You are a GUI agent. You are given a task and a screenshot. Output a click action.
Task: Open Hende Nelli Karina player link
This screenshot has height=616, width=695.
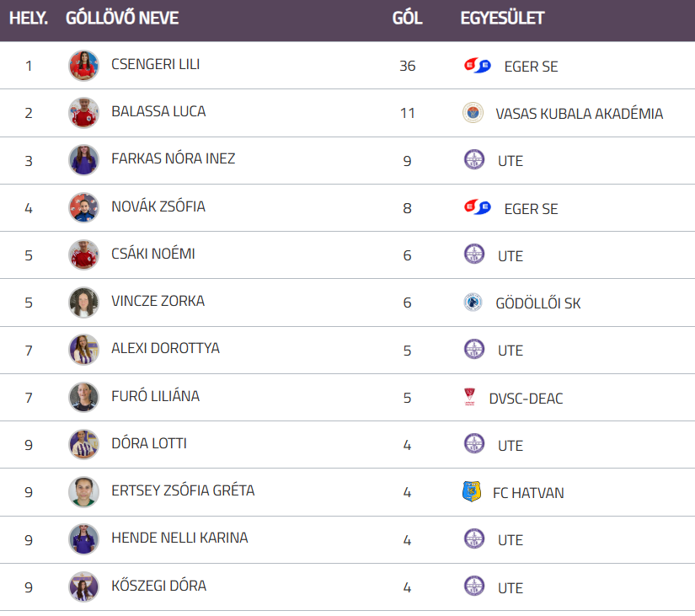pyautogui.click(x=179, y=538)
